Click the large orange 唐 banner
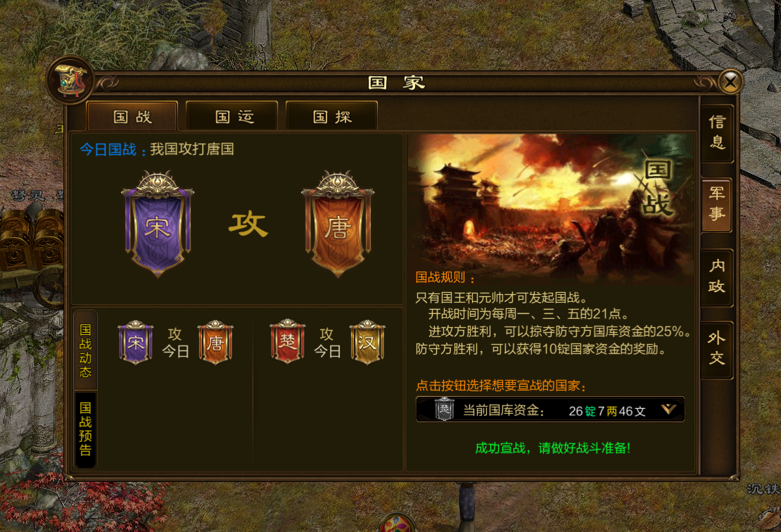The image size is (781, 532). click(x=338, y=224)
